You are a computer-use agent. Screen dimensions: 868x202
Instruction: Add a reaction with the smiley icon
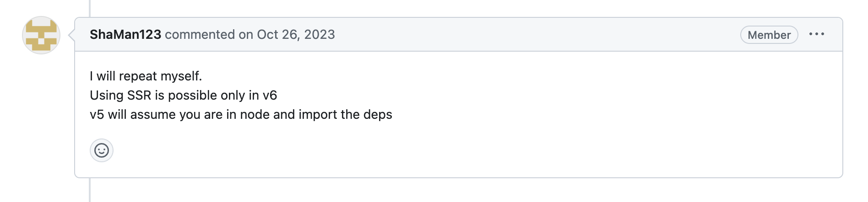102,150
